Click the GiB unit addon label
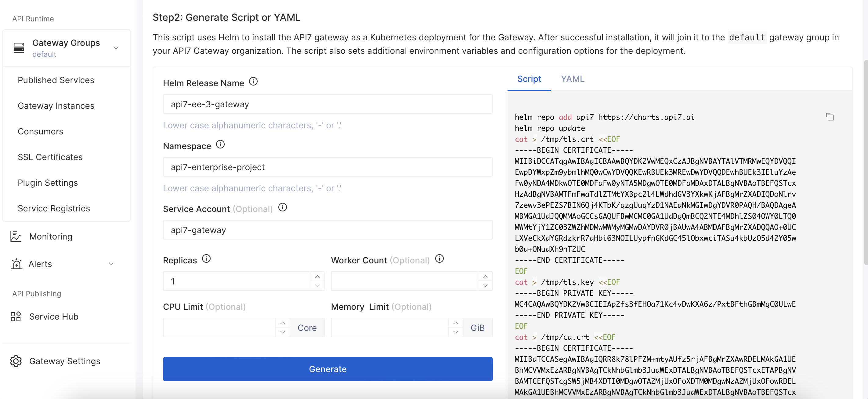 pyautogui.click(x=477, y=328)
